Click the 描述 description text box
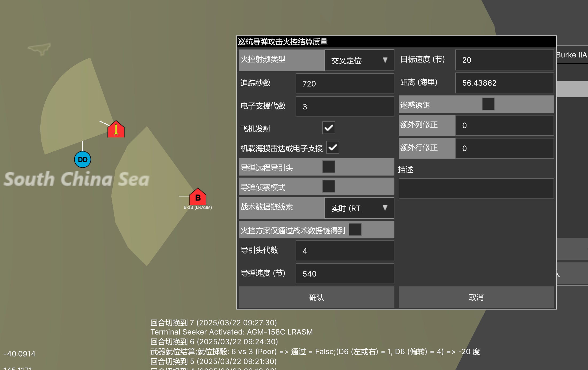Image resolution: width=588 pixels, height=370 pixels. point(476,188)
